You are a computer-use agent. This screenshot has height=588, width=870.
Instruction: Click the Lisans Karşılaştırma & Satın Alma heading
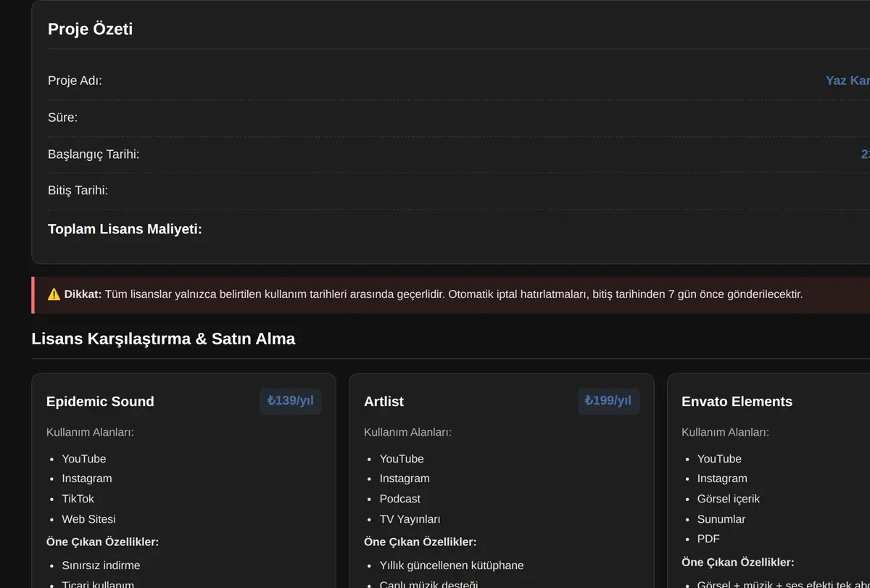(x=163, y=339)
